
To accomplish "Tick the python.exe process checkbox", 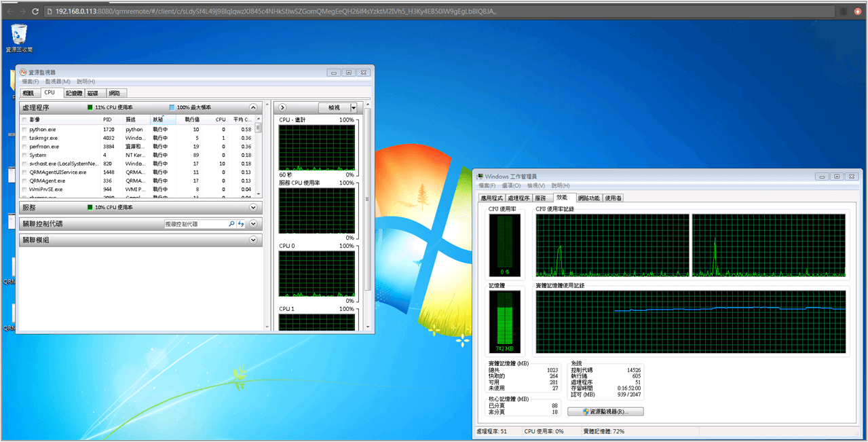I will pos(24,129).
